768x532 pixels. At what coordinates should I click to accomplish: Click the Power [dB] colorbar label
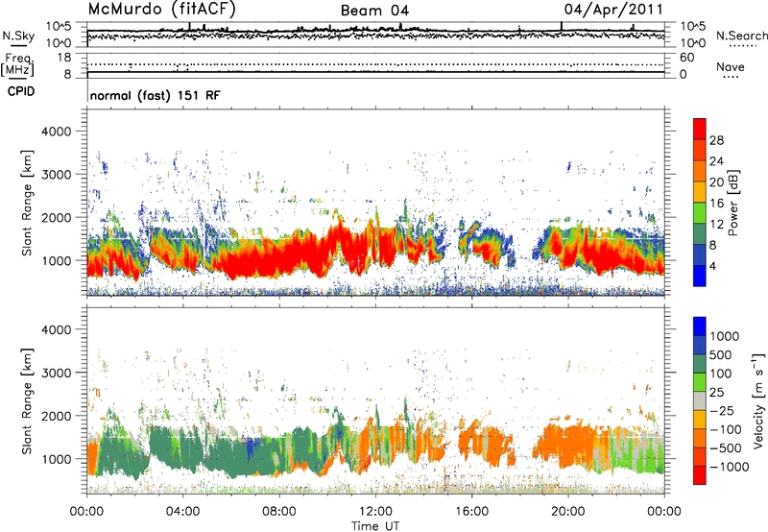[x=733, y=203]
